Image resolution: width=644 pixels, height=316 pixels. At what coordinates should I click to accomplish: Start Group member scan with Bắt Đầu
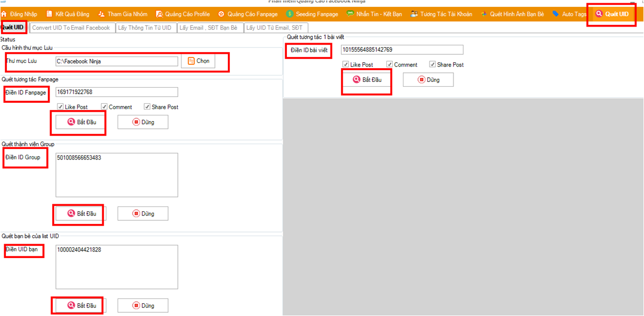tap(81, 213)
